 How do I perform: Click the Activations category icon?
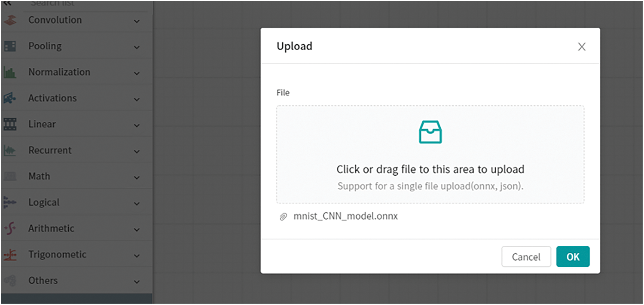(10, 98)
